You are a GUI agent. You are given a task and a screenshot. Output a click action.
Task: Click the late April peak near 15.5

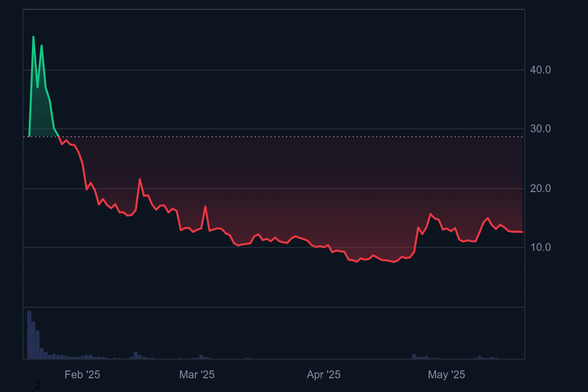pos(430,214)
